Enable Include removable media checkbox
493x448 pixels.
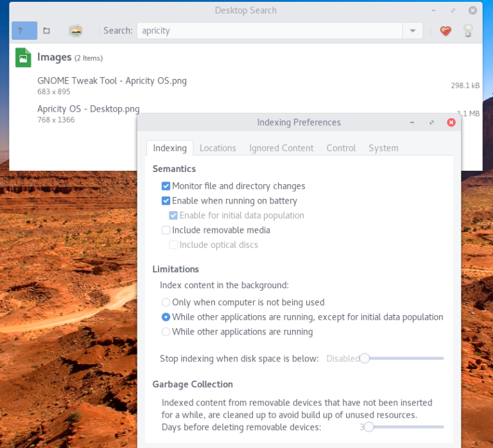pos(166,230)
